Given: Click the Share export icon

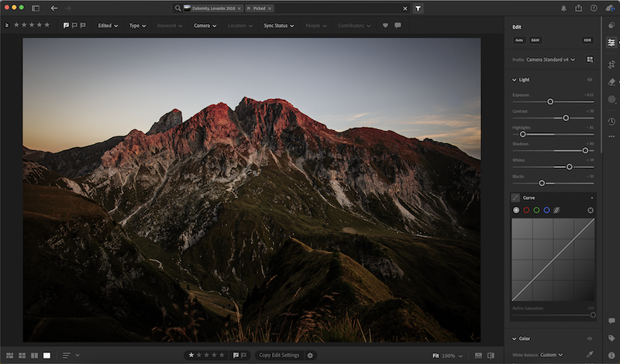Looking at the screenshot, I should coord(578,9).
